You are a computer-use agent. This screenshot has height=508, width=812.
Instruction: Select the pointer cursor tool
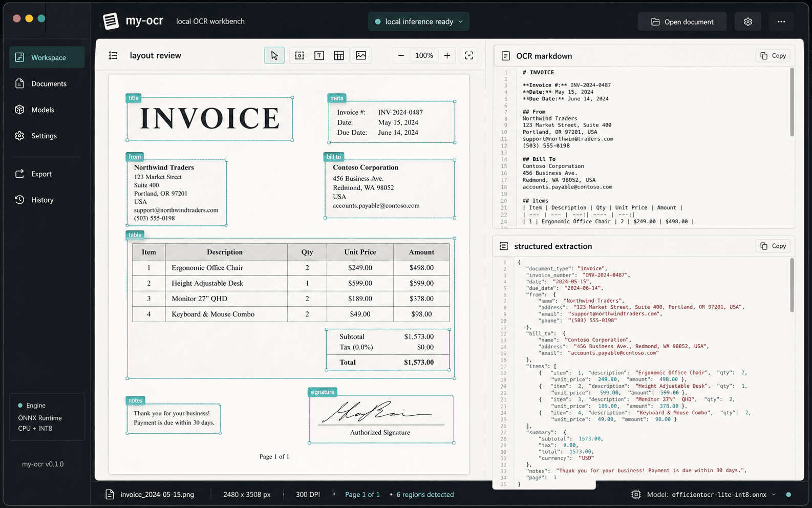pos(274,55)
